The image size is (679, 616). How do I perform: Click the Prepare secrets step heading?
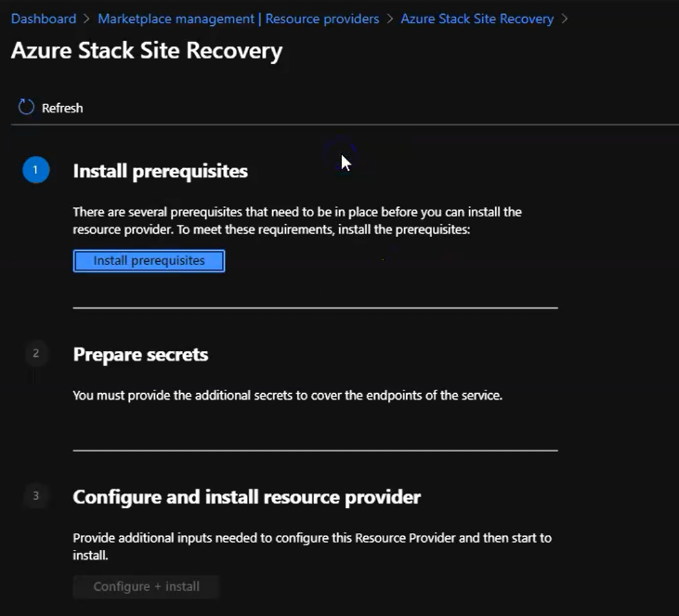(140, 355)
